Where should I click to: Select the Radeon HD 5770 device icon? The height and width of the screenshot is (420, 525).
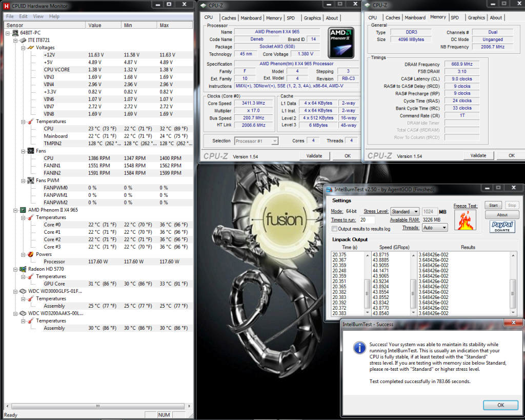[x=23, y=269]
